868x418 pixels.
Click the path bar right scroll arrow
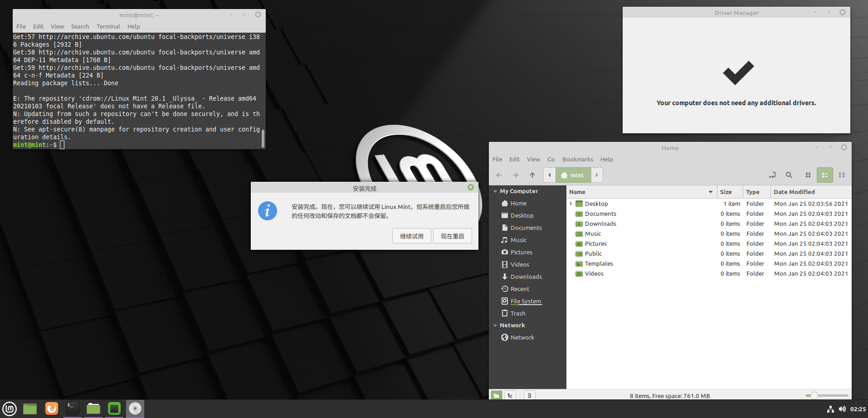[x=597, y=175]
